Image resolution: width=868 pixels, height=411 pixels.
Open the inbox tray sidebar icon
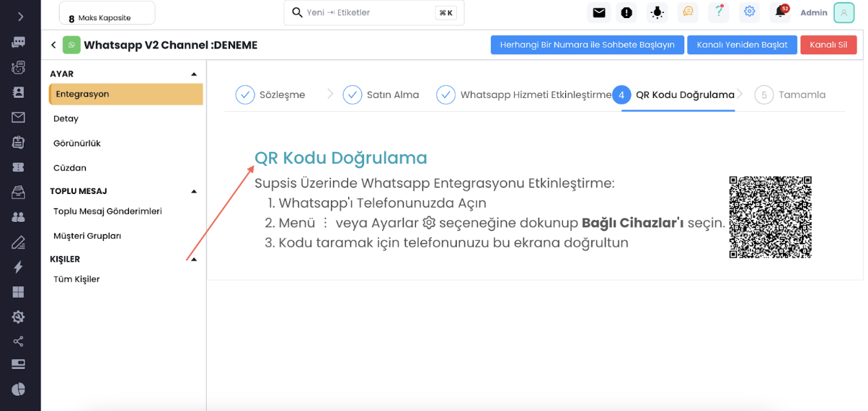tap(19, 193)
